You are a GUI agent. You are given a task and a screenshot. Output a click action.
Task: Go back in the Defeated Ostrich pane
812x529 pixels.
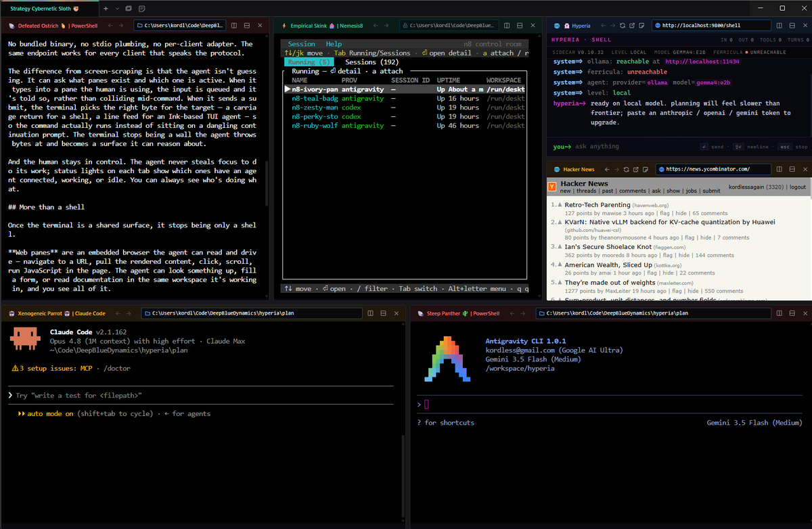click(109, 26)
